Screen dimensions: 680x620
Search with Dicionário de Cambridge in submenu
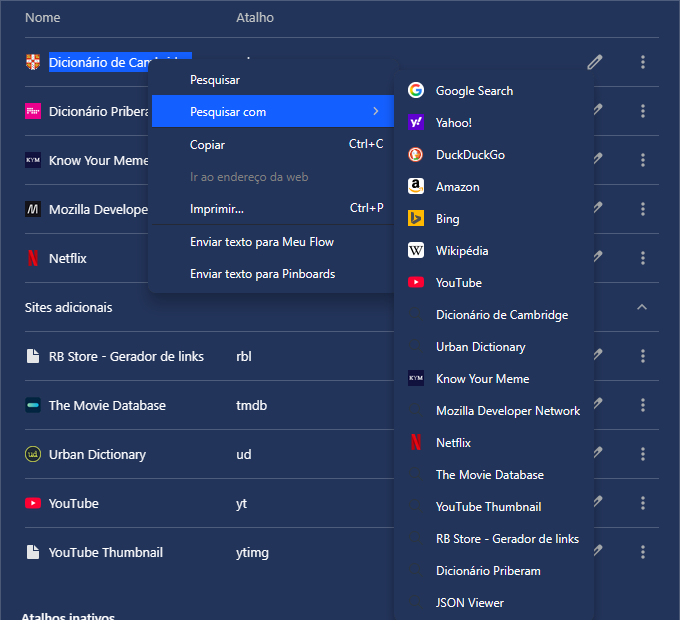(x=494, y=314)
